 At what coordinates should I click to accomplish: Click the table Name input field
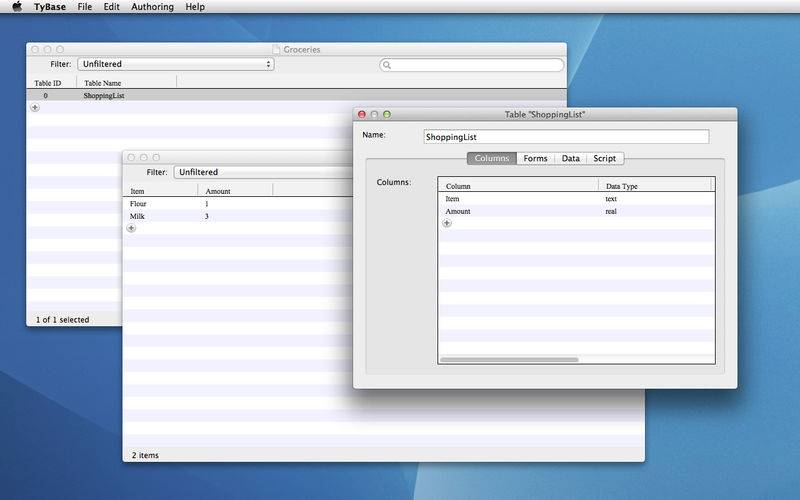point(566,137)
